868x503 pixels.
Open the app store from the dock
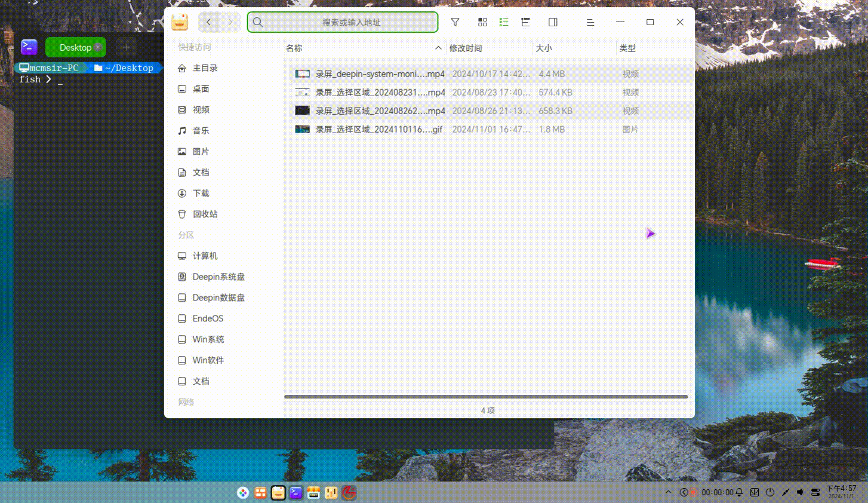313,493
